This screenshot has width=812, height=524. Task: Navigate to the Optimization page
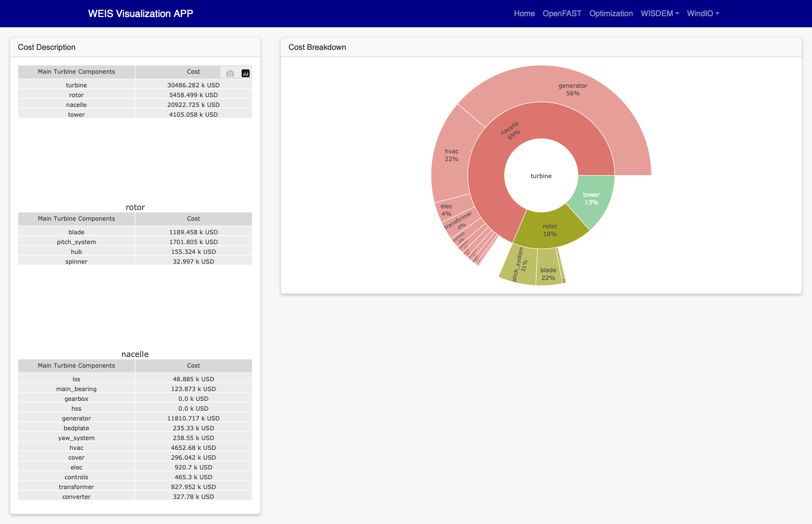(x=611, y=14)
